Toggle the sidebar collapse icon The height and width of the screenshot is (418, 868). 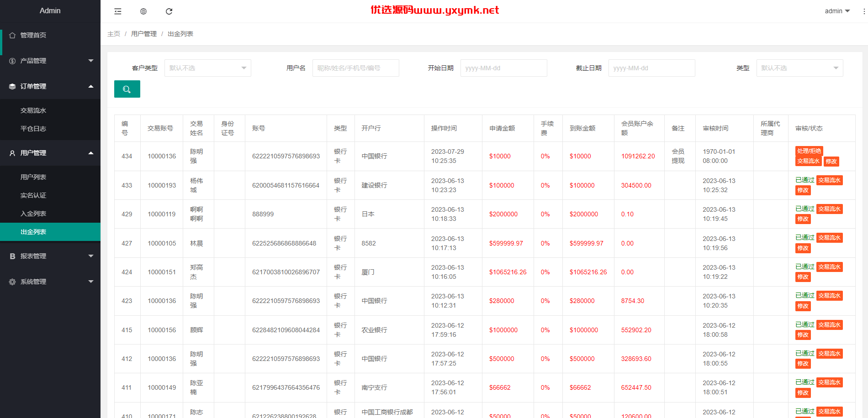(x=118, y=11)
